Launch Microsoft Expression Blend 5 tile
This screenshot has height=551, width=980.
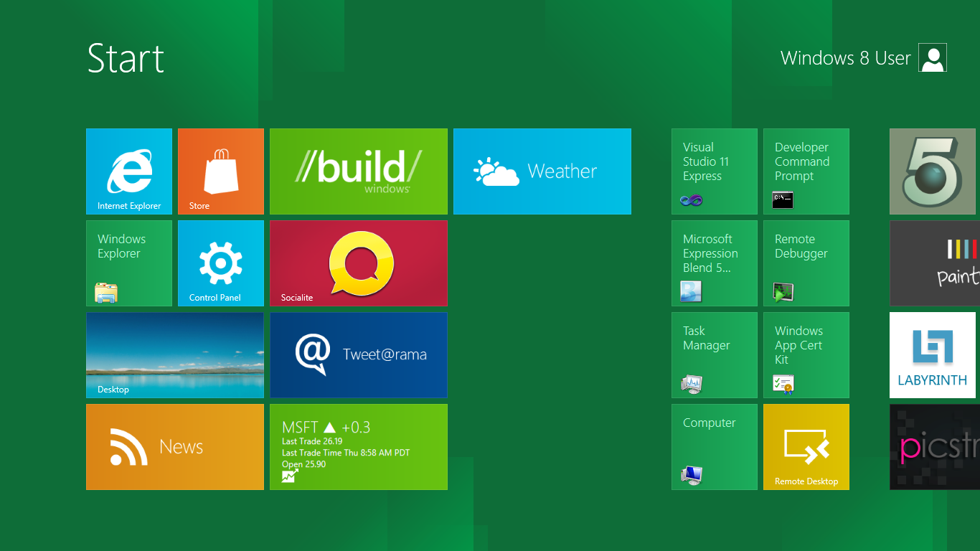pyautogui.click(x=715, y=263)
